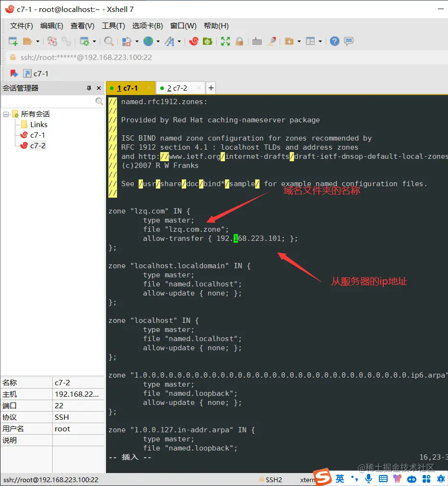Image resolution: width=448 pixels, height=486 pixels.
Task: Expand the Encoding globe dropdown arrow
Action: [158, 41]
